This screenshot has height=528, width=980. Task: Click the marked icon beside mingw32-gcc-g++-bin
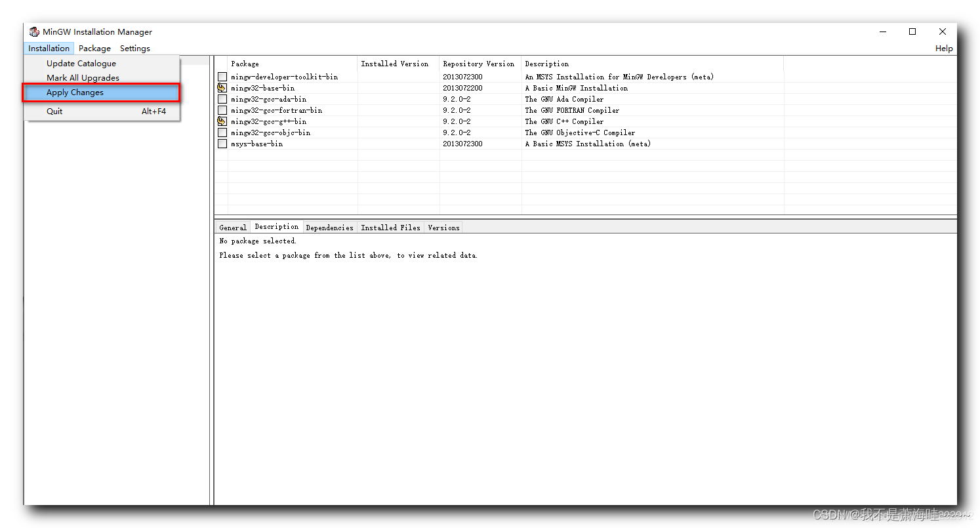(222, 121)
